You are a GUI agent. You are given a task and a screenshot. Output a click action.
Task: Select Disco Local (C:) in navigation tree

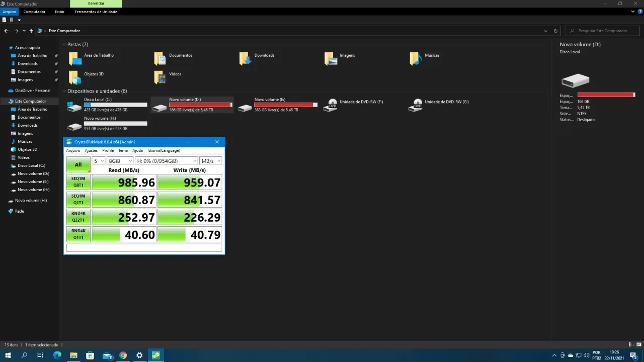[x=31, y=165]
